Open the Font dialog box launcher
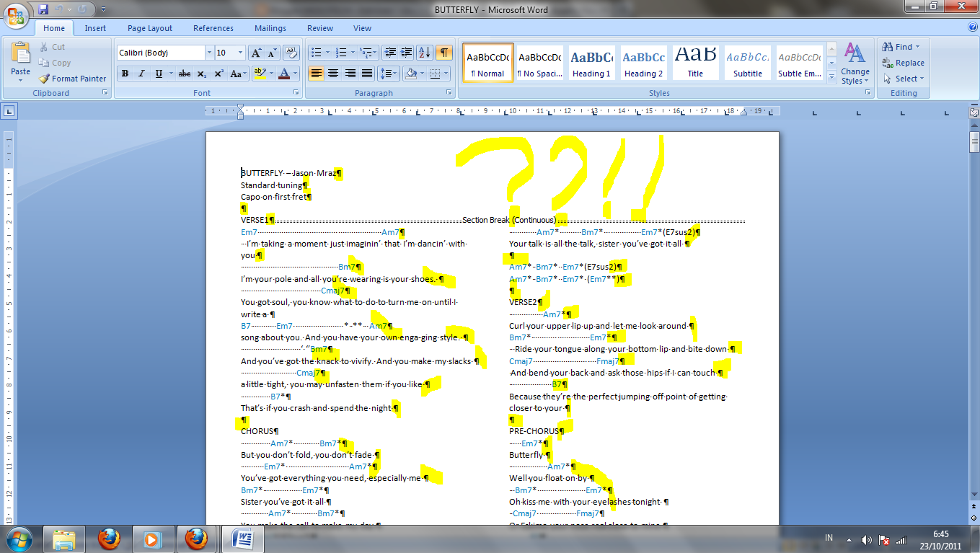 coord(296,93)
